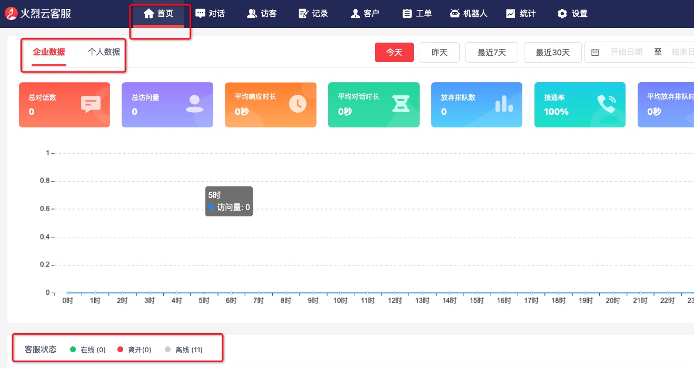The width and height of the screenshot is (695, 368).
Task: Show data for 最近7天
Action: click(x=491, y=52)
